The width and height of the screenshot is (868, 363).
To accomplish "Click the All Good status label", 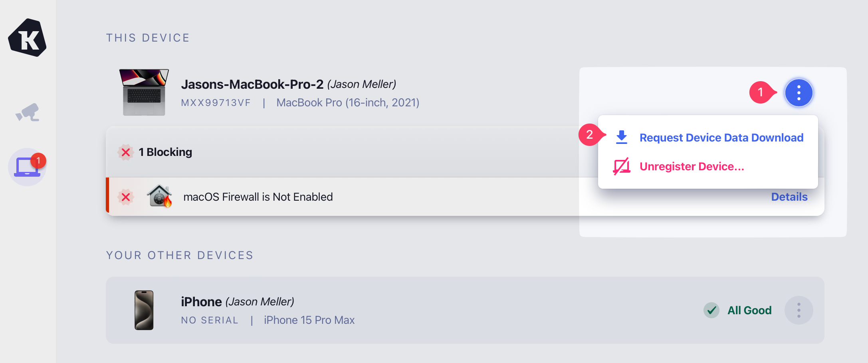I will 749,310.
